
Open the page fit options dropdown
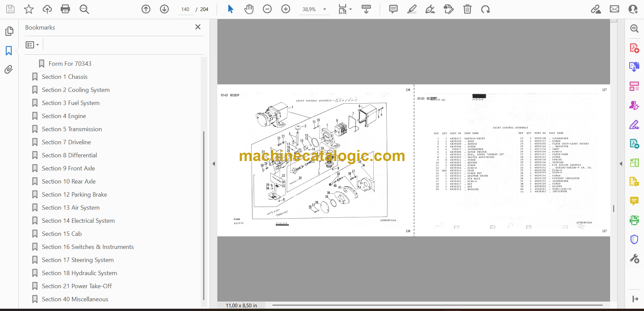point(345,9)
